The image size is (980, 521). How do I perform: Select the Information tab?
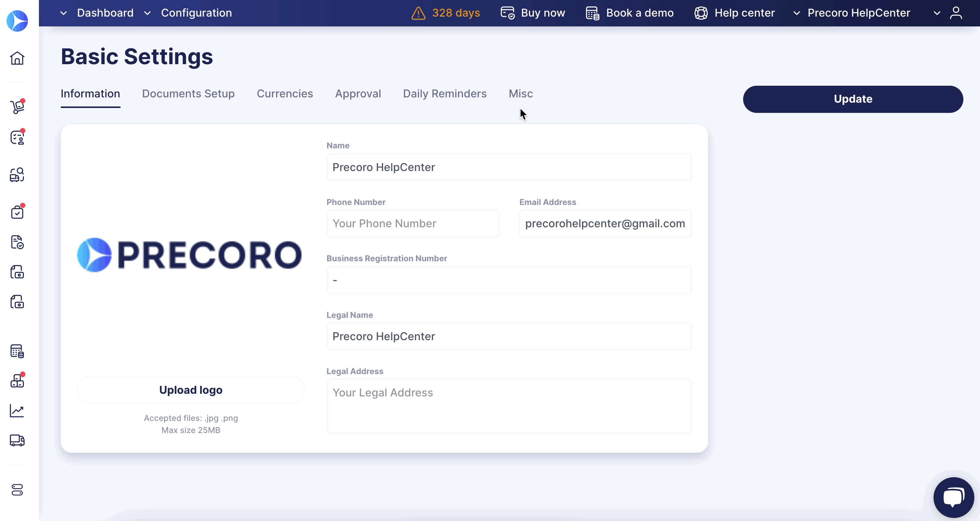91,94
